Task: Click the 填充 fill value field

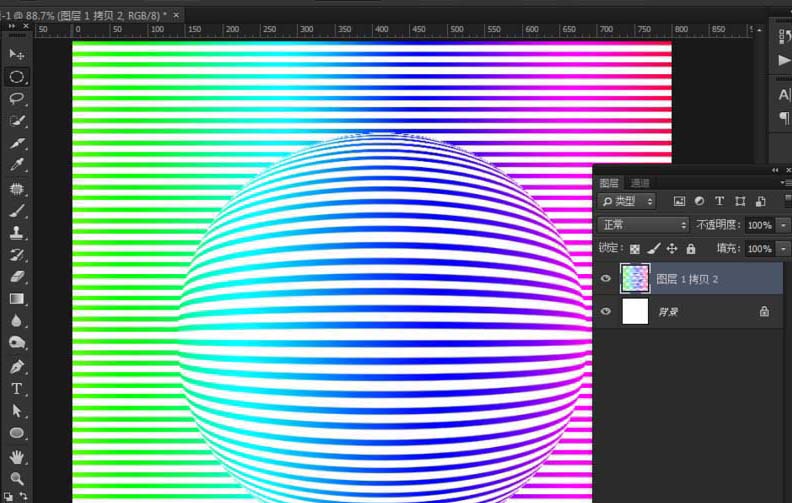Action: pyautogui.click(x=760, y=248)
